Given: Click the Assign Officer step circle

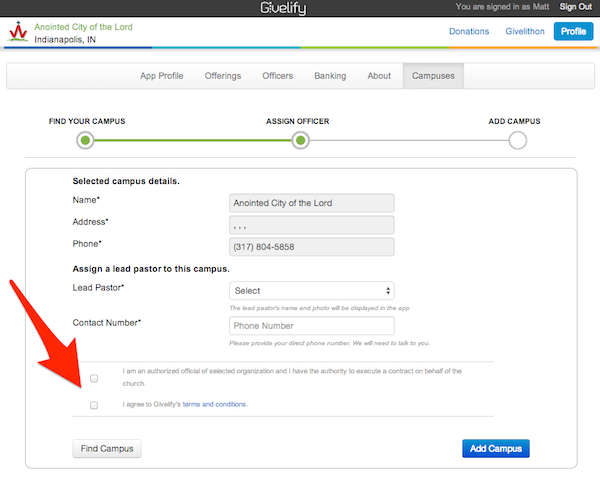Looking at the screenshot, I should click(299, 141).
